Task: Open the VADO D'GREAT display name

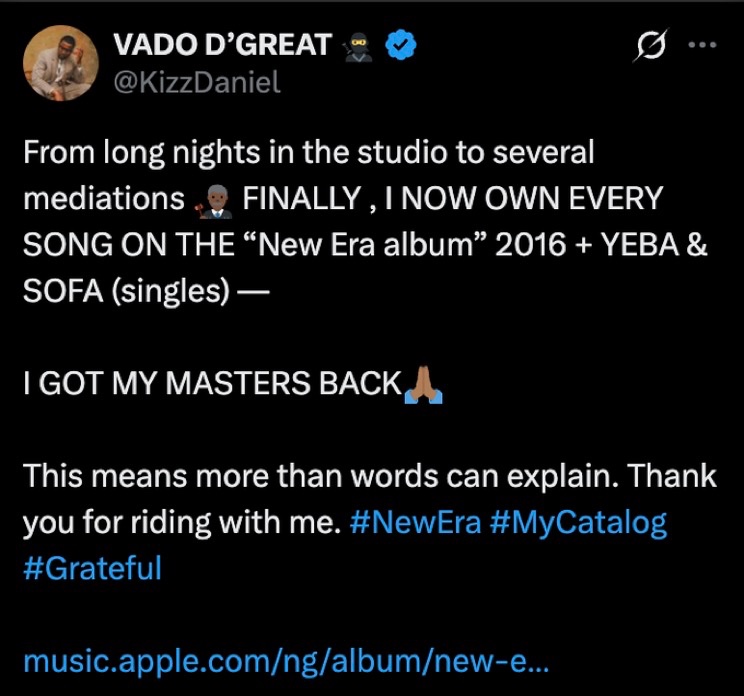Action: coord(222,45)
